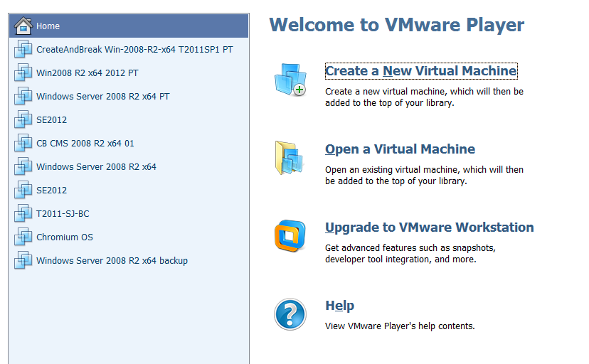Pick Windows Server 2008 R2 x64 PT in library

(103, 97)
